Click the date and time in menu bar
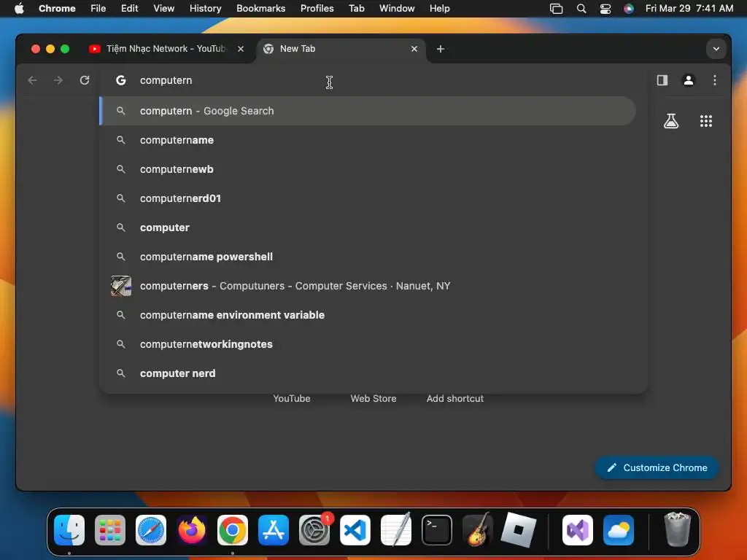 pos(689,9)
